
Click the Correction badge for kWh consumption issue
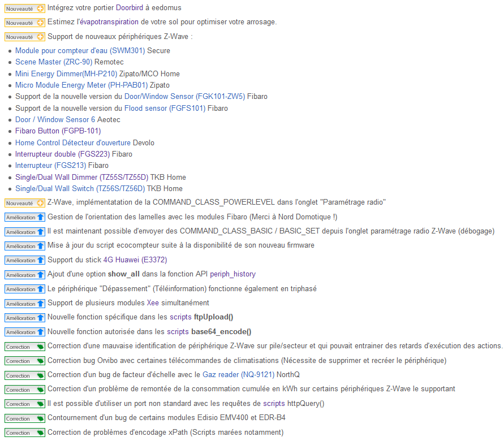pos(25,390)
